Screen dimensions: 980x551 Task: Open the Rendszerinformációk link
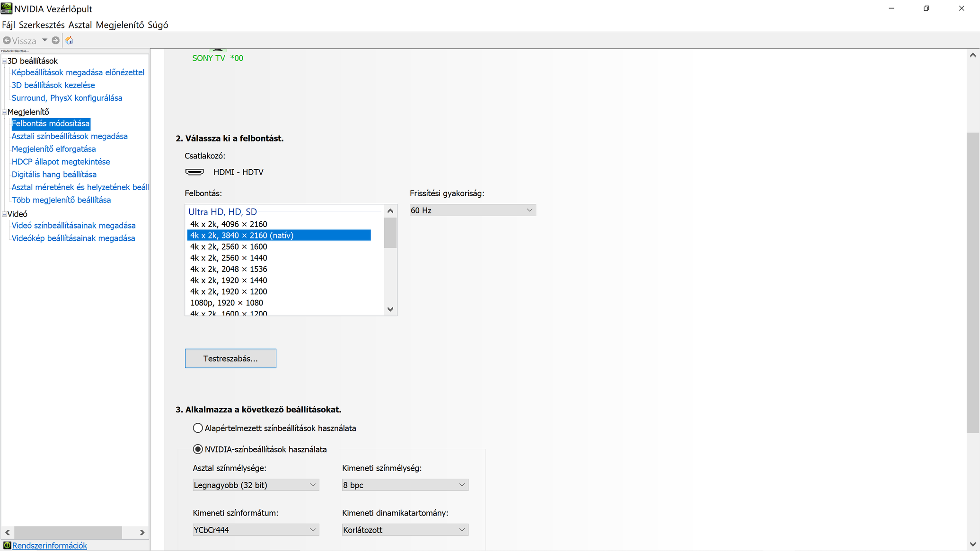pos(50,545)
